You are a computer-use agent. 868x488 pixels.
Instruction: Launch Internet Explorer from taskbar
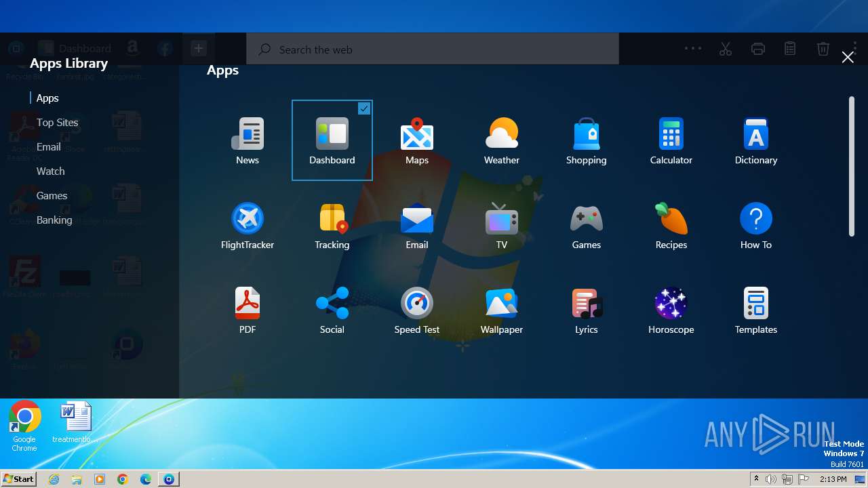tap(54, 479)
